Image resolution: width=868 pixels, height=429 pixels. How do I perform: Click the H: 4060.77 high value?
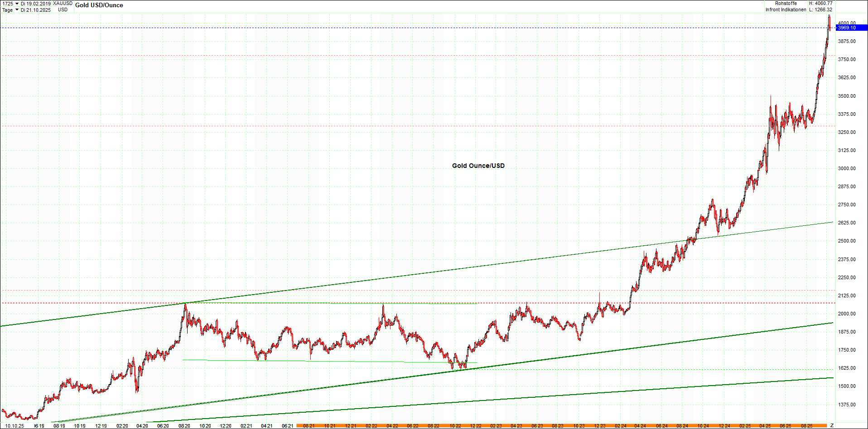820,3
